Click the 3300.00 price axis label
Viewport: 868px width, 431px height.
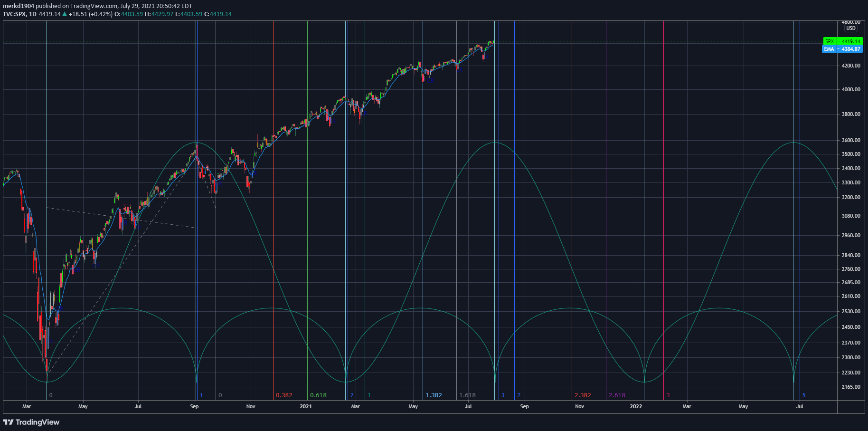click(x=851, y=182)
